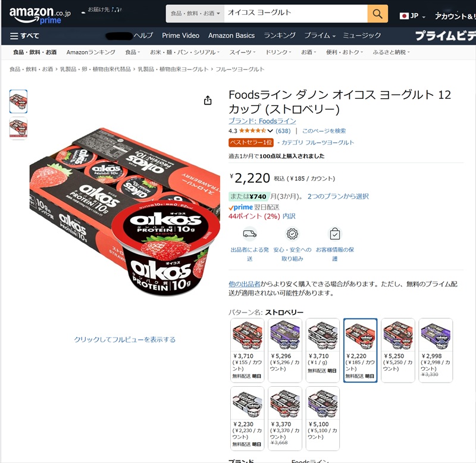Expand the プライム dropdown in the nav bar
Screen dimensions: 476x463
320,36
